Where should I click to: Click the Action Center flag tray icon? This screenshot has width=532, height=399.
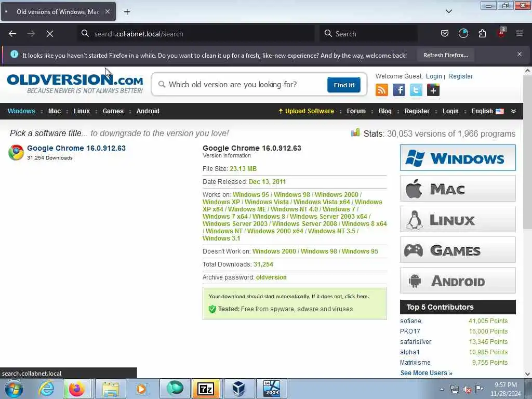479,389
